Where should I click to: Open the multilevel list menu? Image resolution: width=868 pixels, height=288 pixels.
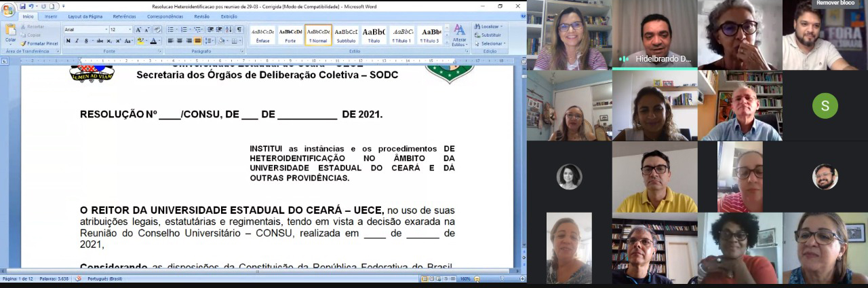point(197,30)
